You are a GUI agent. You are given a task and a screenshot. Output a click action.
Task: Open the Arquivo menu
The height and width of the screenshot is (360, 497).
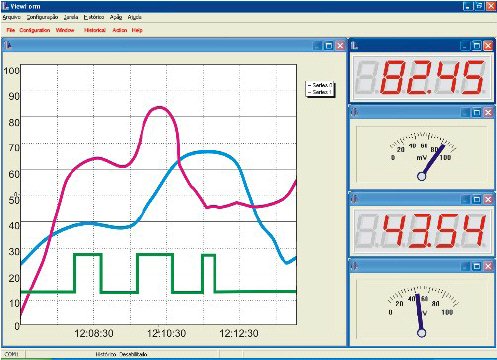pos(11,17)
